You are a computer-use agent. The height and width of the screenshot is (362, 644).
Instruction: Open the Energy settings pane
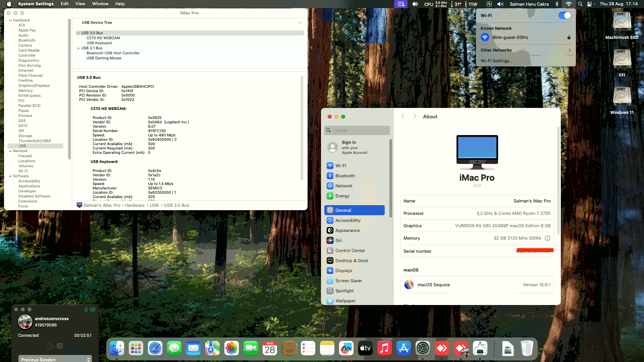point(342,196)
